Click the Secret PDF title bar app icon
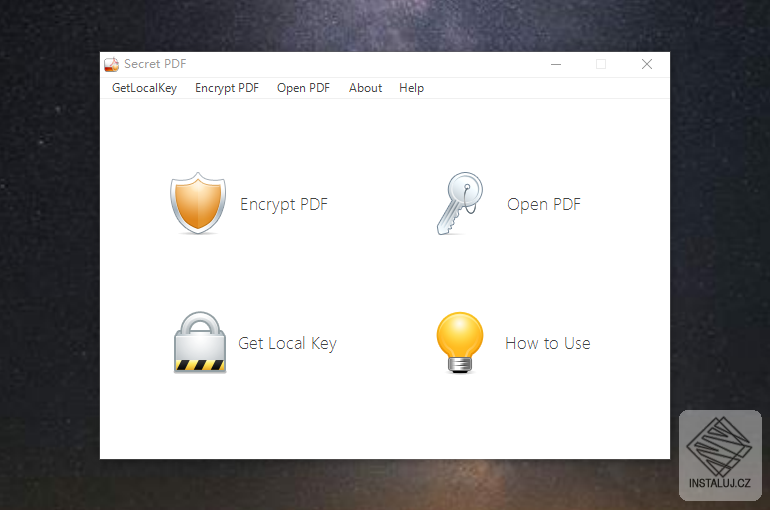Screen dimensions: 770x510 coord(111,64)
